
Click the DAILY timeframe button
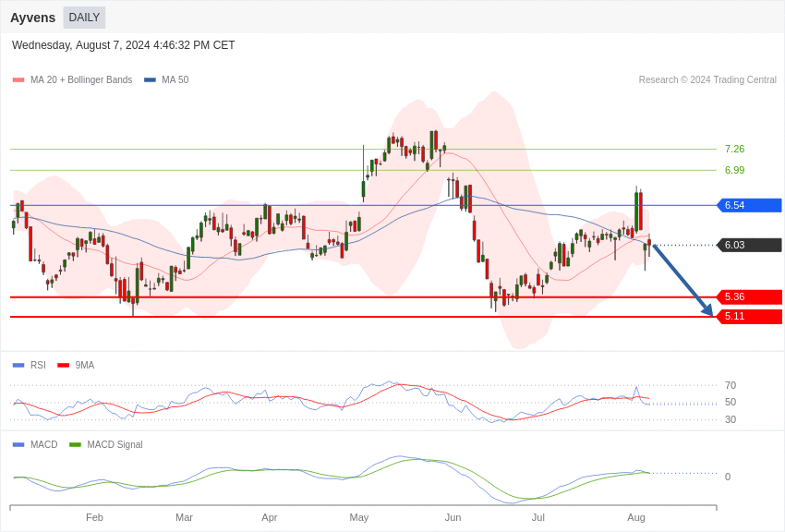(84, 18)
